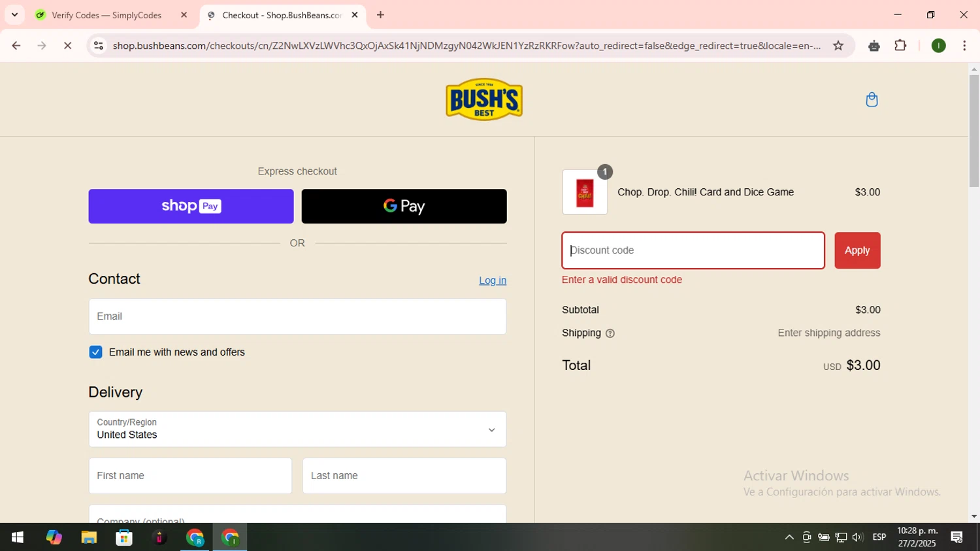The width and height of the screenshot is (980, 551).
Task: Go back to the previous page
Action: pos(16,46)
